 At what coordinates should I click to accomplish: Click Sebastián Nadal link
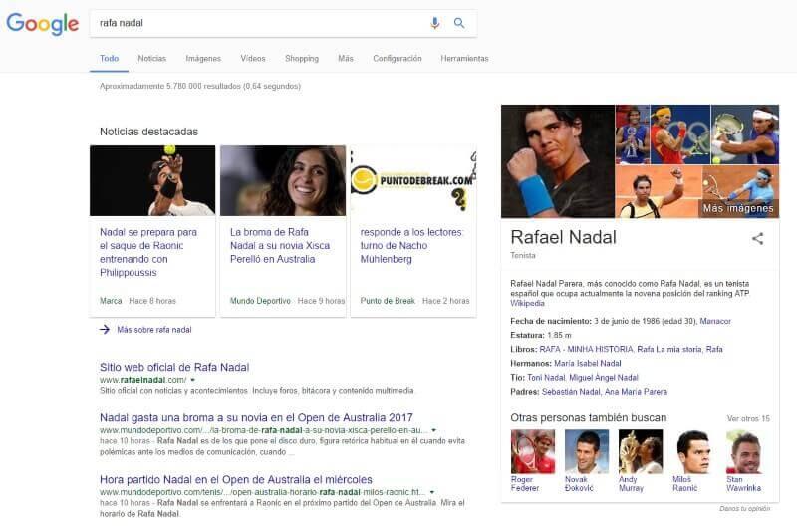point(571,392)
